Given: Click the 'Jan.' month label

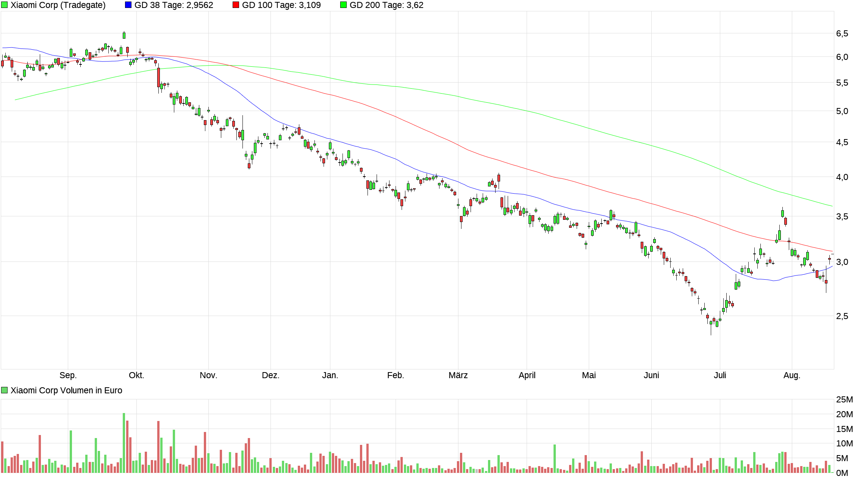Looking at the screenshot, I should pyautogui.click(x=330, y=375).
